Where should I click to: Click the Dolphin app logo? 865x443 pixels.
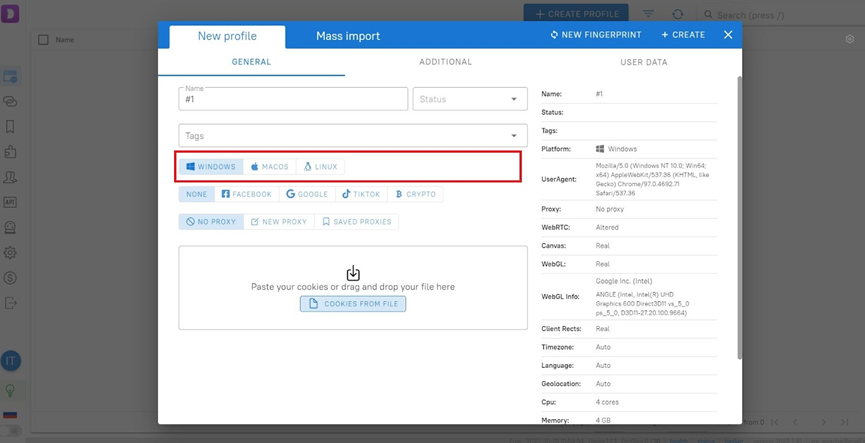tap(10, 13)
